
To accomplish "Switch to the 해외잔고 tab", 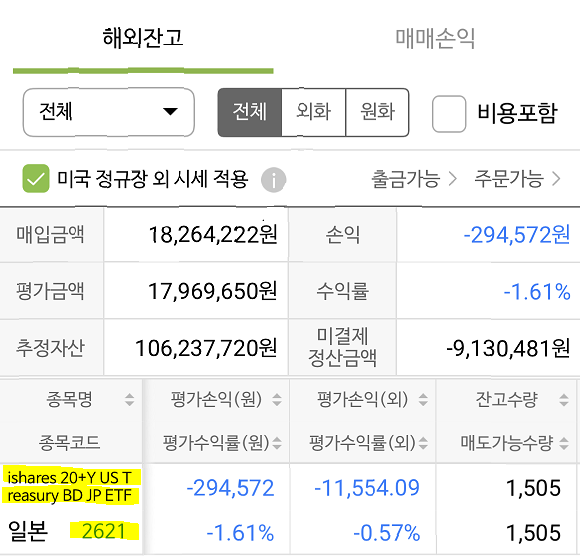I will (x=143, y=38).
